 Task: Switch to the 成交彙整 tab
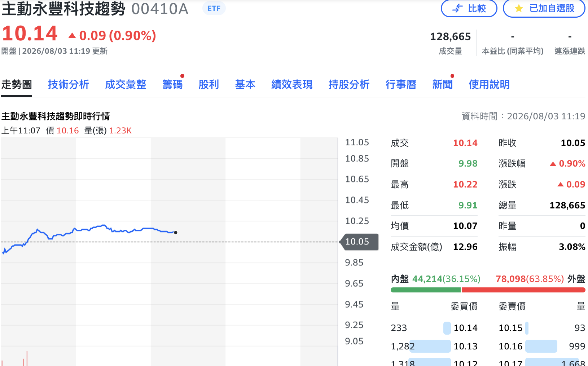126,84
